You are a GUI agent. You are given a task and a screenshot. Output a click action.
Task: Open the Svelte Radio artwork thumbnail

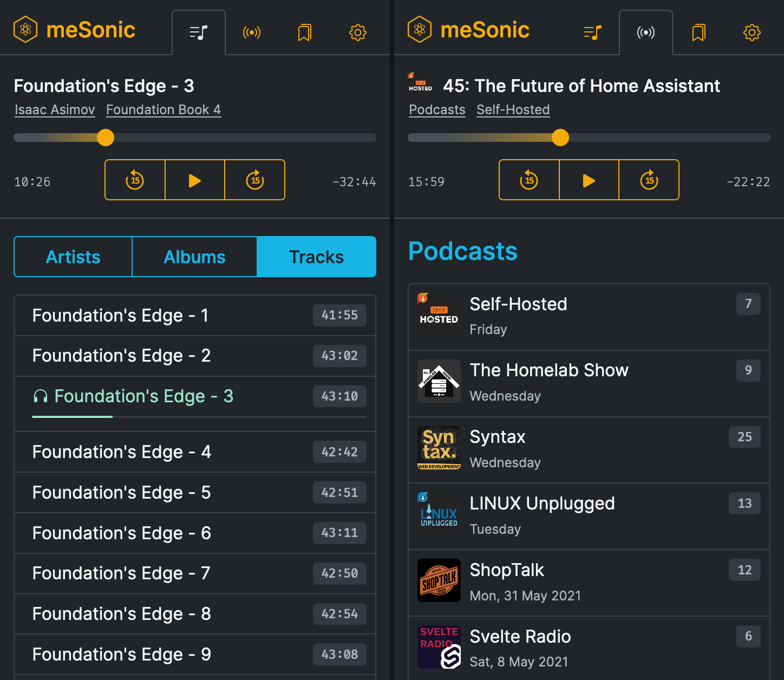439,647
